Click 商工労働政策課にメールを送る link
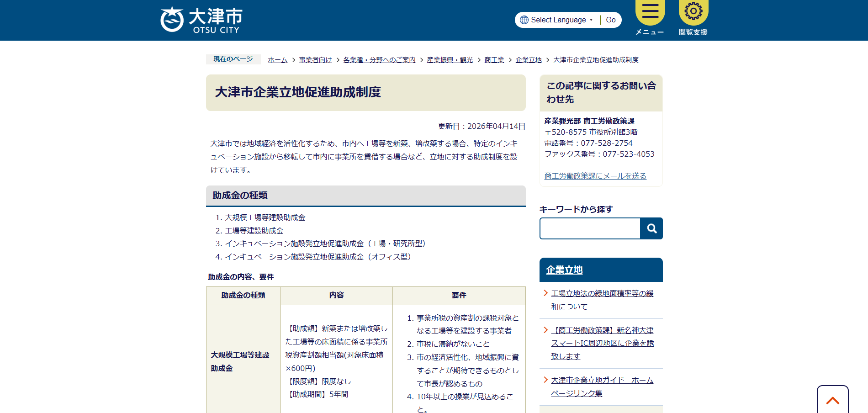 click(595, 176)
